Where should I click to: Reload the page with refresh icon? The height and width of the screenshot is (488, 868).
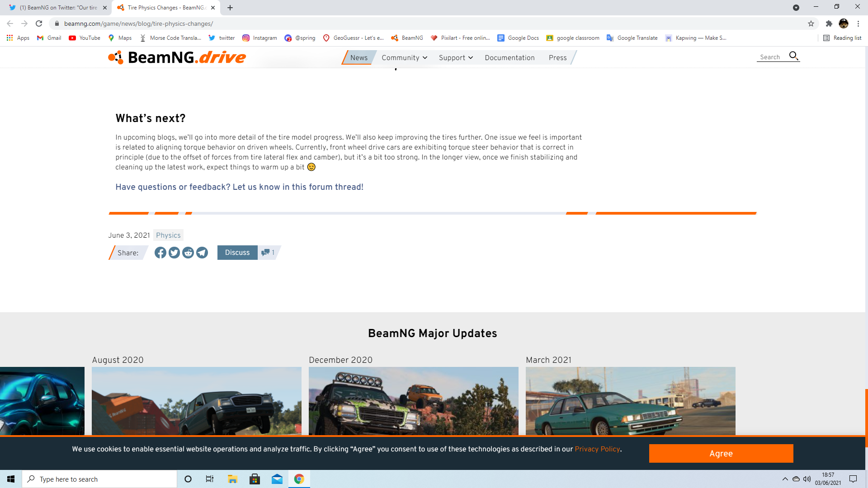(39, 23)
